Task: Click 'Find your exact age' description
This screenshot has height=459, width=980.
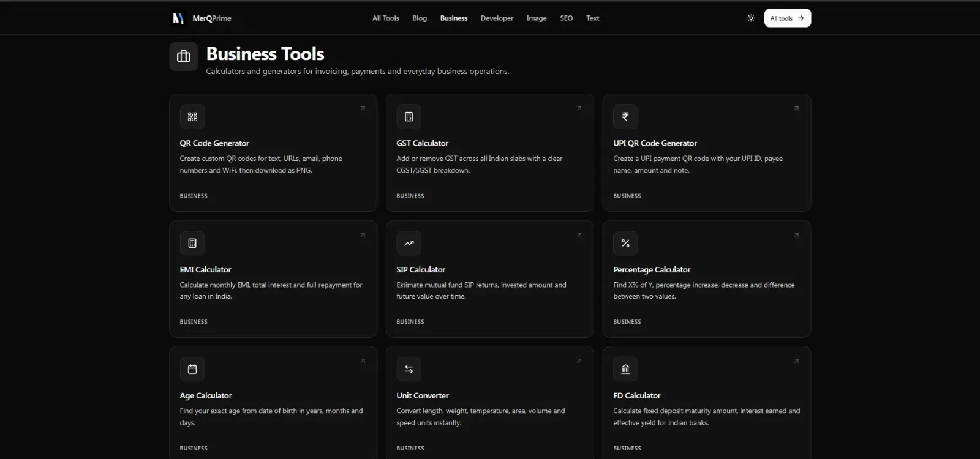Action: point(271,417)
